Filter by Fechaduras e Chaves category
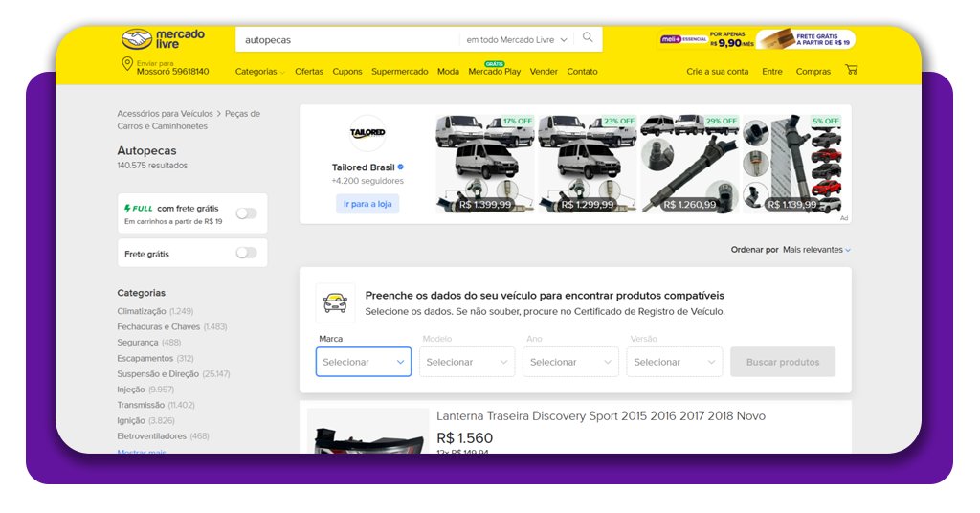Screen dimensions: 980x513 pyautogui.click(x=172, y=326)
